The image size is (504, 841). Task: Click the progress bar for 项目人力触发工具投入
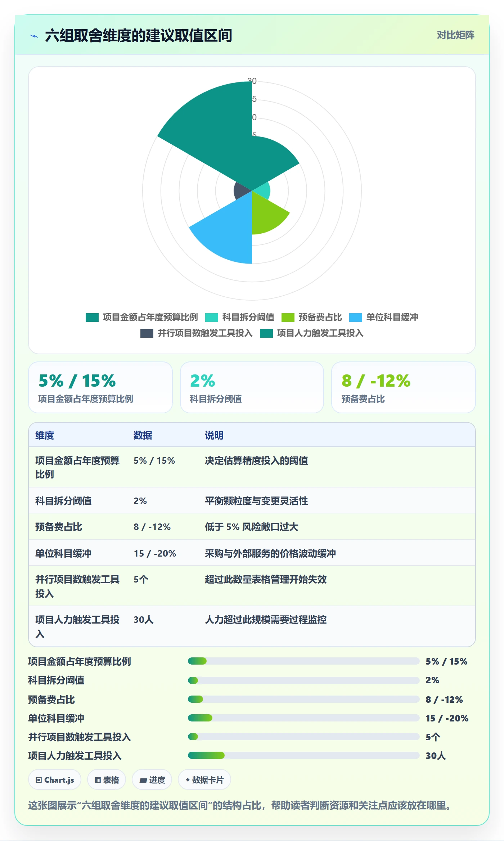click(303, 755)
